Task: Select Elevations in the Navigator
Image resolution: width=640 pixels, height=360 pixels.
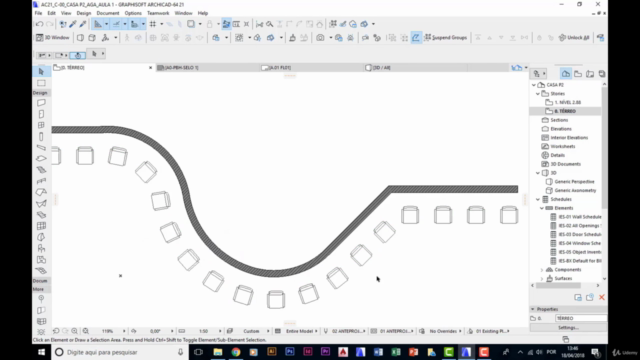Action: pos(561,129)
